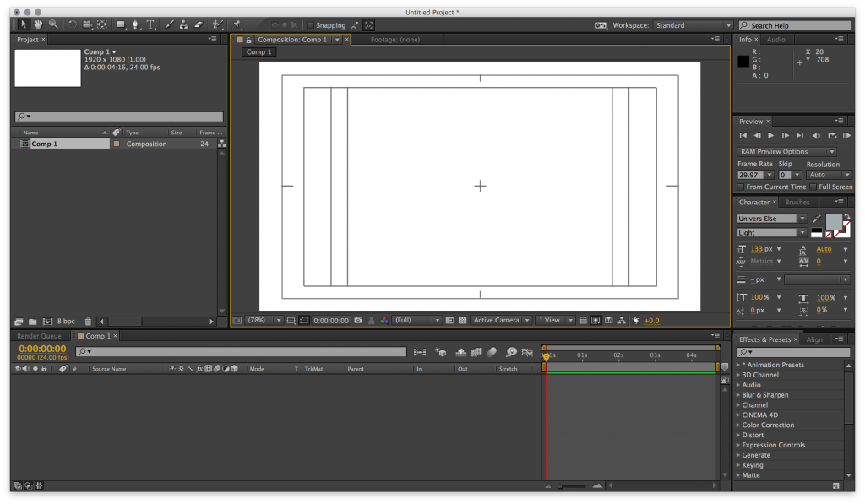Image resolution: width=865 pixels, height=504 pixels.
Task: Switch to the Align tab
Action: [x=814, y=339]
